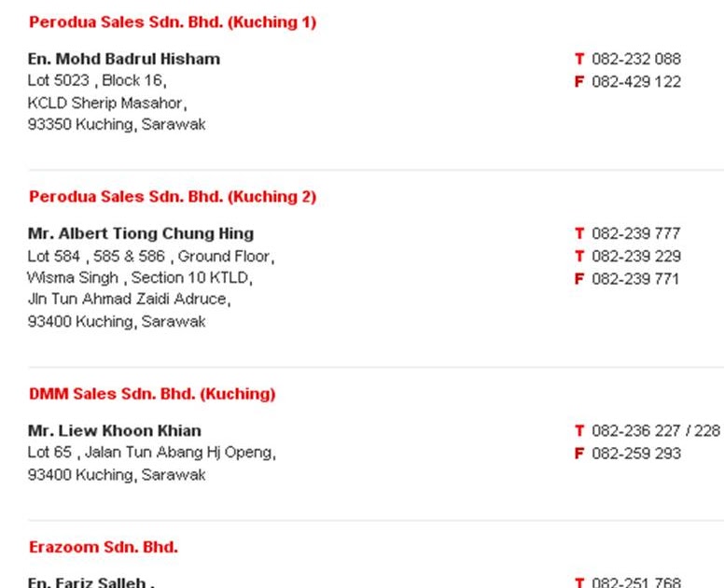Click the T icon next to 082-239 777
The width and height of the screenshot is (725, 588).
579,233
